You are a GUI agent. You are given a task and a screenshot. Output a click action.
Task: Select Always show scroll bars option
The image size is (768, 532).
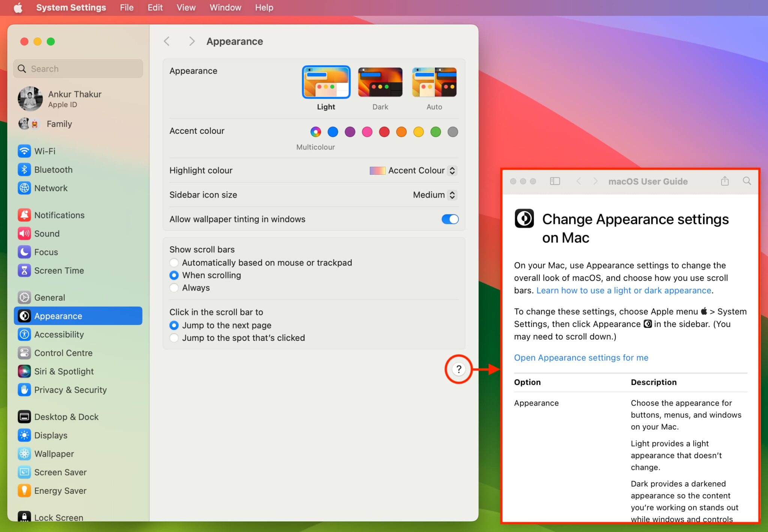[174, 288]
